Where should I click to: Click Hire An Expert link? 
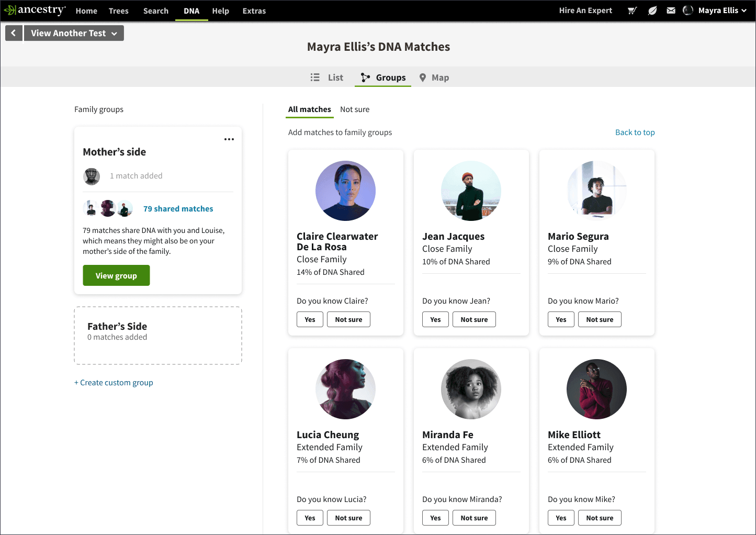point(585,10)
